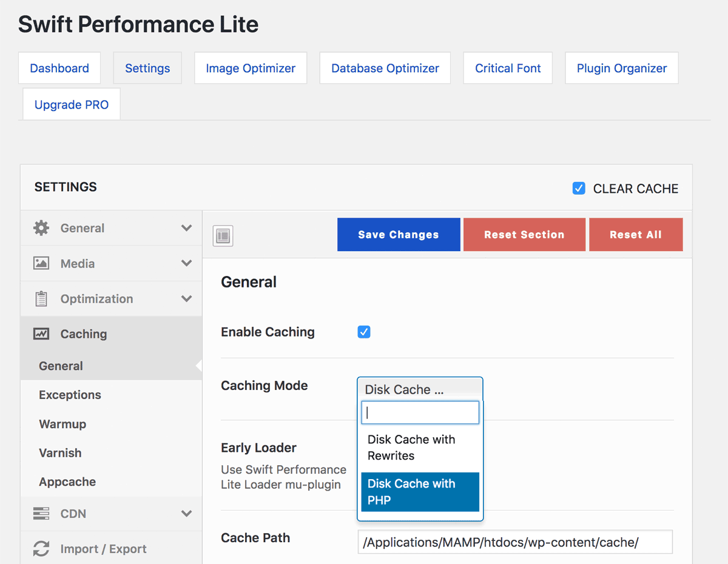This screenshot has height=564, width=728.
Task: Open the Upgrade PRO tab
Action: 72,104
